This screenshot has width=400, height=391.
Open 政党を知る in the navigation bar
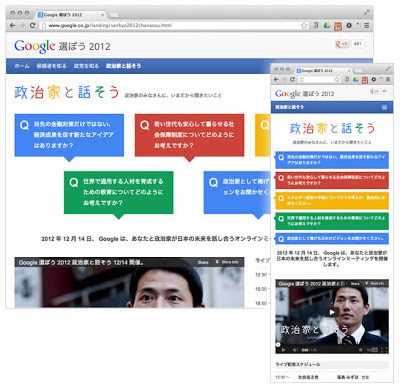(86, 66)
